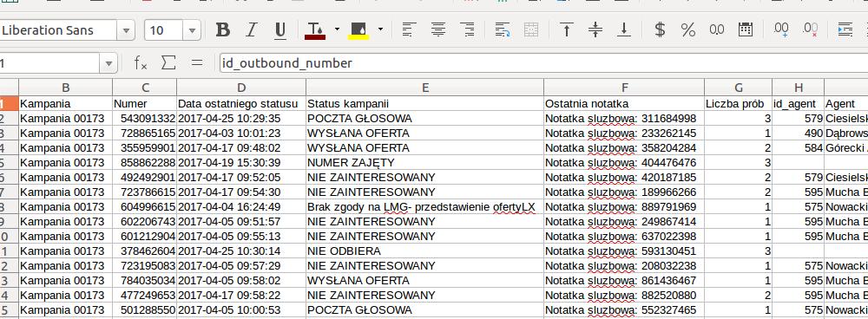Toggle italic formatting
This screenshot has height=319, width=868.
point(252,29)
